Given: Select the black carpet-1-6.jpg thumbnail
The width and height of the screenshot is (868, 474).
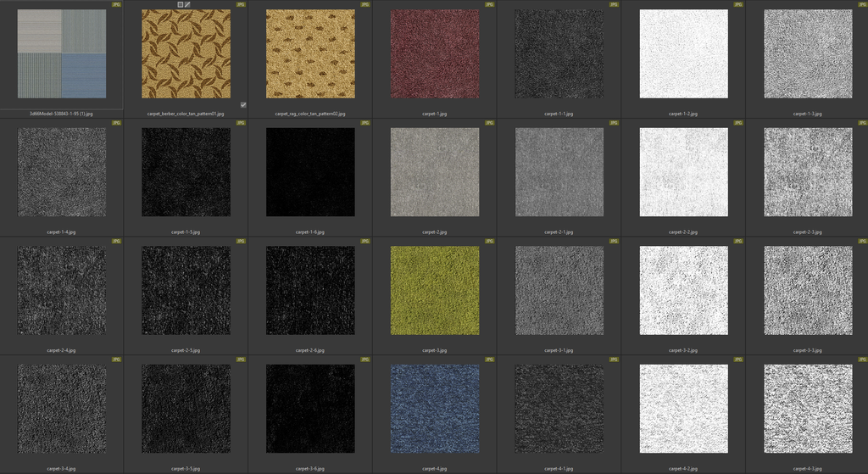Looking at the screenshot, I should point(310,172).
